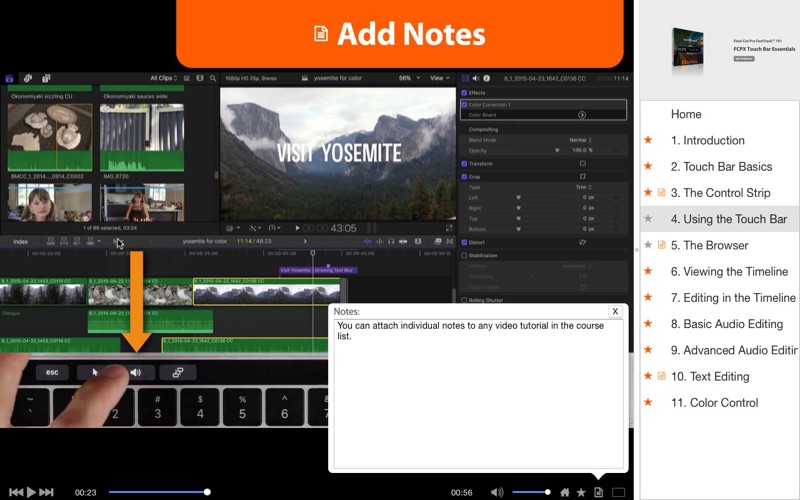800x500 pixels.
Task: Click the Titles and Generators sidebar icon
Action: pos(46,78)
